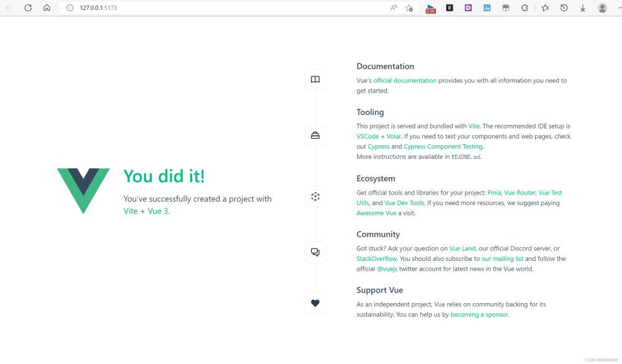The image size is (622, 364).
Task: Add this page to favorites
Action: coord(409,8)
